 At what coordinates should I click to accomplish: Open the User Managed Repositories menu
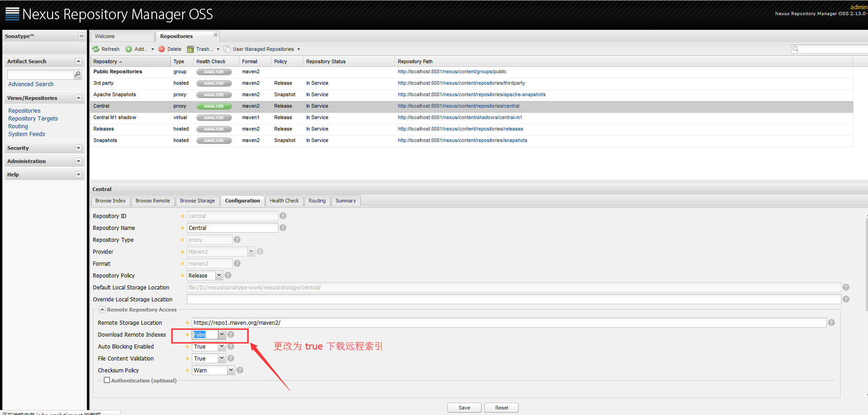point(262,49)
